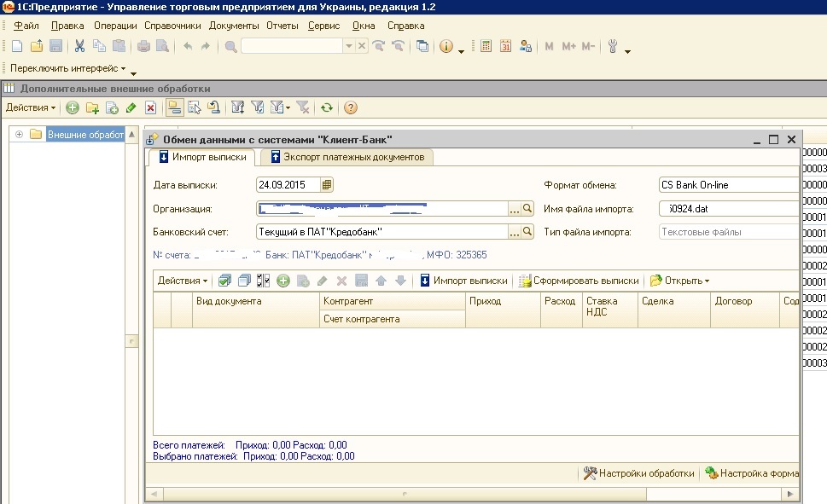Click the Save diskette icon in main toolbar
This screenshot has width=827, height=504.
click(56, 46)
